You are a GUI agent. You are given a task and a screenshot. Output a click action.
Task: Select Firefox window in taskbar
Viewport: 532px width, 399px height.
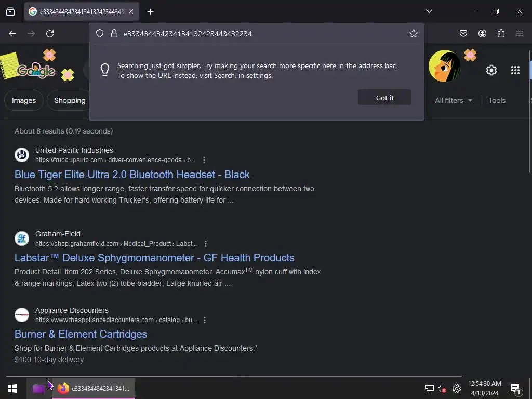94,389
